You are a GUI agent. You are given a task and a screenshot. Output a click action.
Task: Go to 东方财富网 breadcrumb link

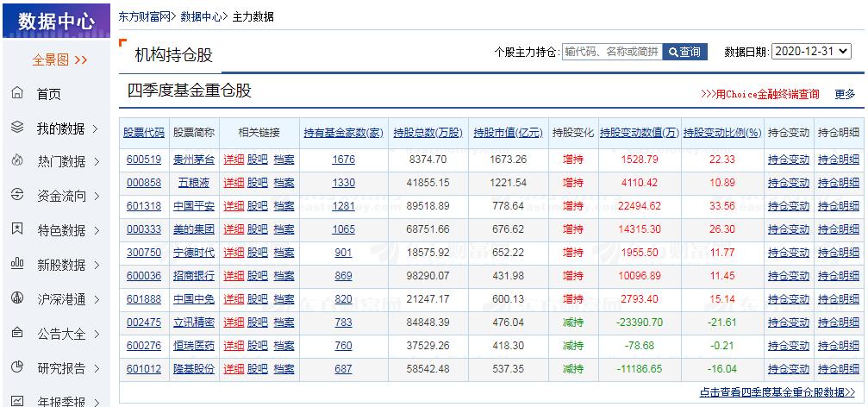click(x=145, y=16)
